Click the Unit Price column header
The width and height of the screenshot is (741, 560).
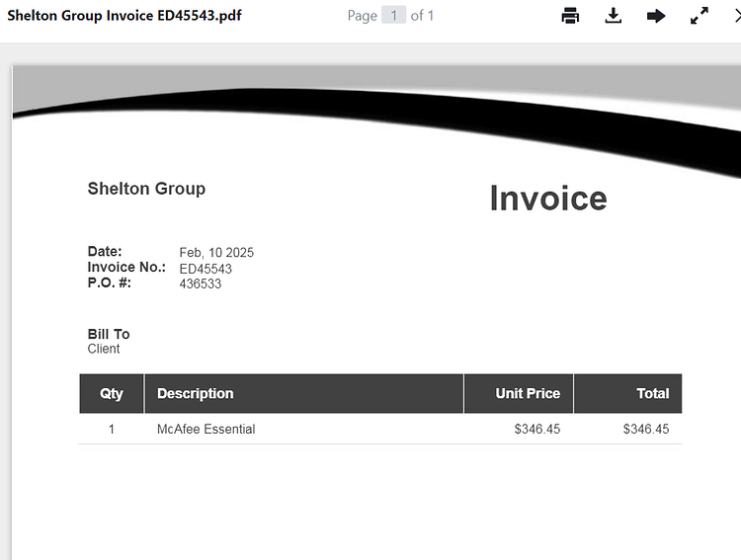[x=519, y=393]
